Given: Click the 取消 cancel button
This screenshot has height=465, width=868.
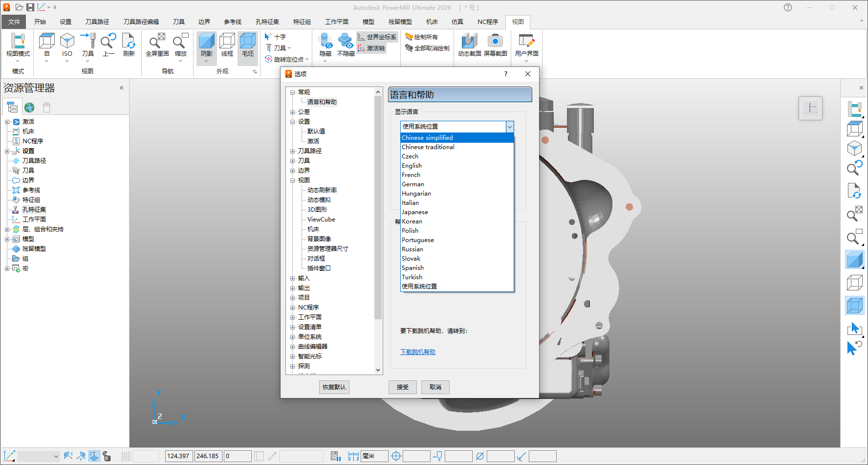Looking at the screenshot, I should pos(435,387).
